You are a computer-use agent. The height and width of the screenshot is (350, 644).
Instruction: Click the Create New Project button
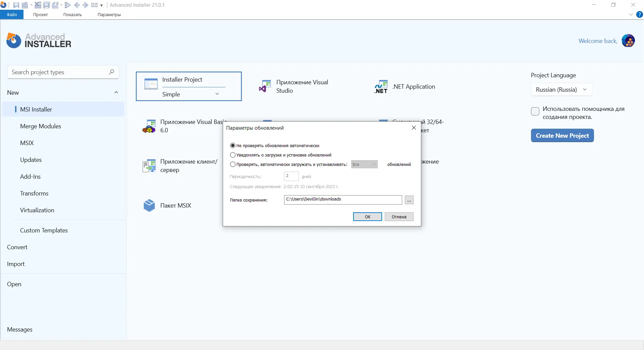[562, 135]
